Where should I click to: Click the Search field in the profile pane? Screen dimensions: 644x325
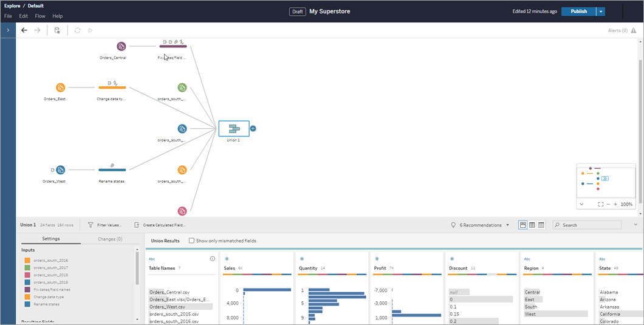click(587, 225)
